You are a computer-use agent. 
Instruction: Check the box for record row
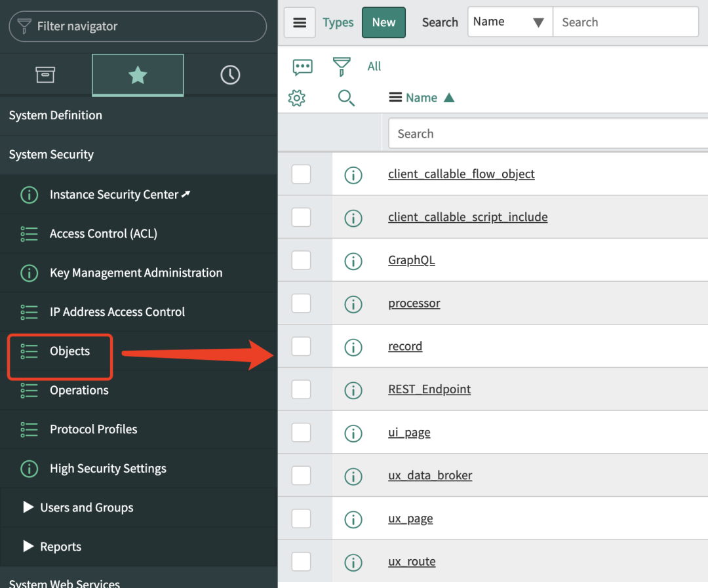coord(301,346)
